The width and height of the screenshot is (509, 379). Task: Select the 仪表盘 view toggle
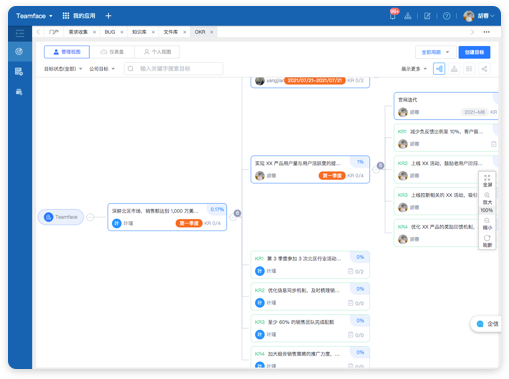(112, 52)
